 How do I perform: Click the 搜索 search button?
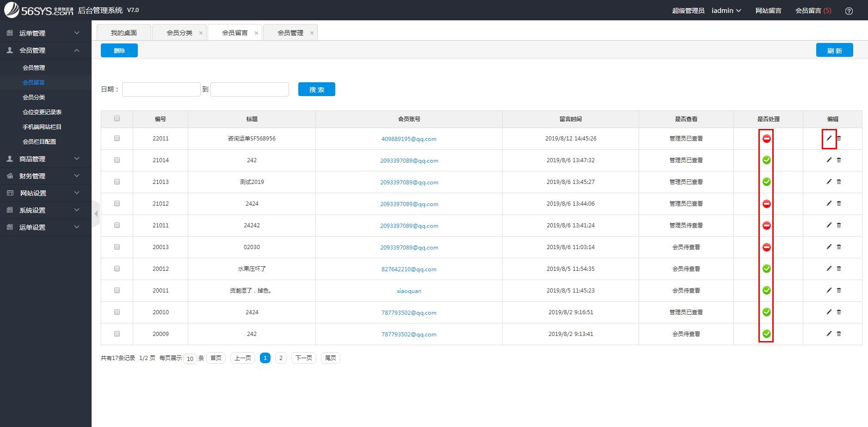(x=316, y=89)
